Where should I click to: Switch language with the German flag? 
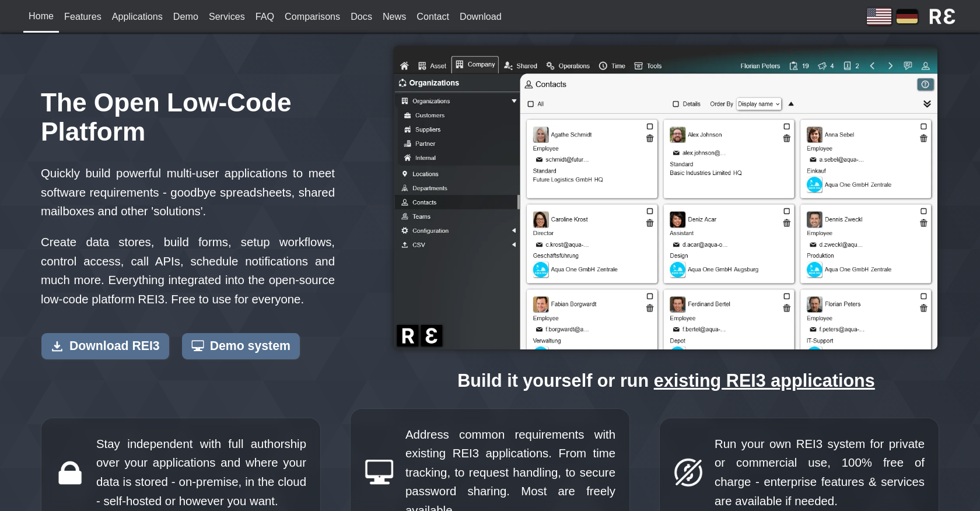coord(907,16)
